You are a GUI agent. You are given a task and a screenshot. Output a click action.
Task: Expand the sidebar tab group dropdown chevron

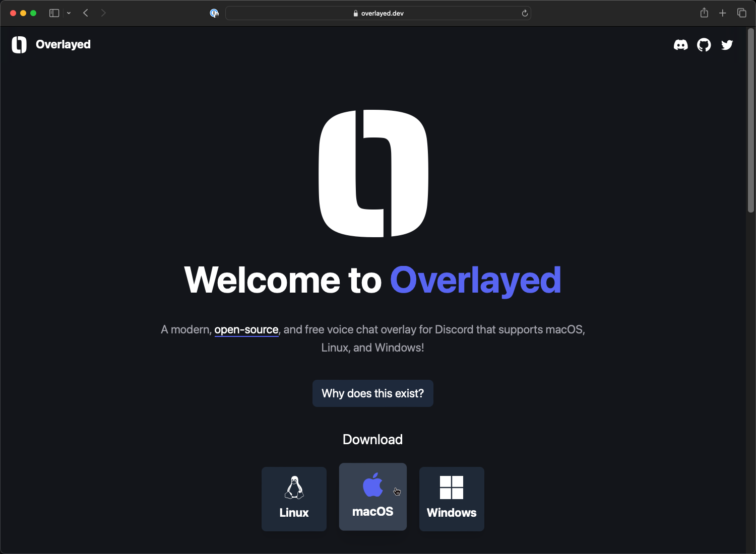pos(69,13)
